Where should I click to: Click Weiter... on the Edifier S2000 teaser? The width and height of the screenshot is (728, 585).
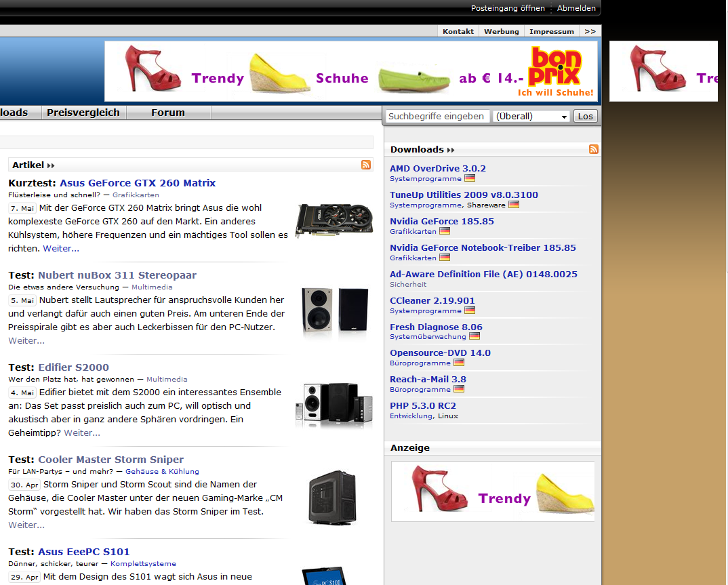(x=82, y=432)
